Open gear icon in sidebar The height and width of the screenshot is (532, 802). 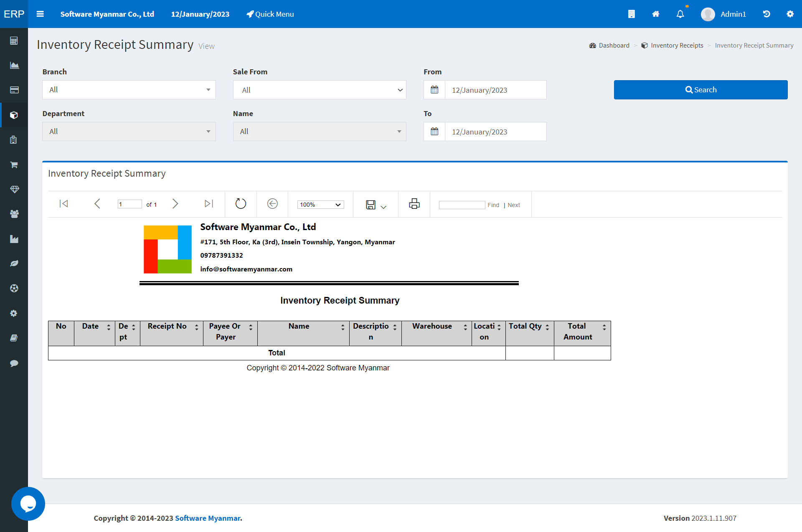click(x=14, y=313)
